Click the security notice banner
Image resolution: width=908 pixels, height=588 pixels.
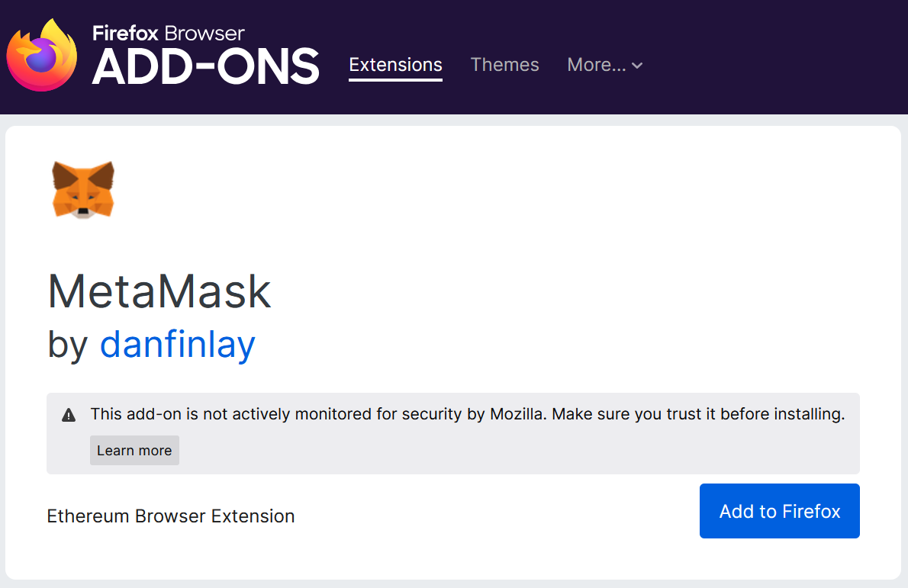(454, 433)
